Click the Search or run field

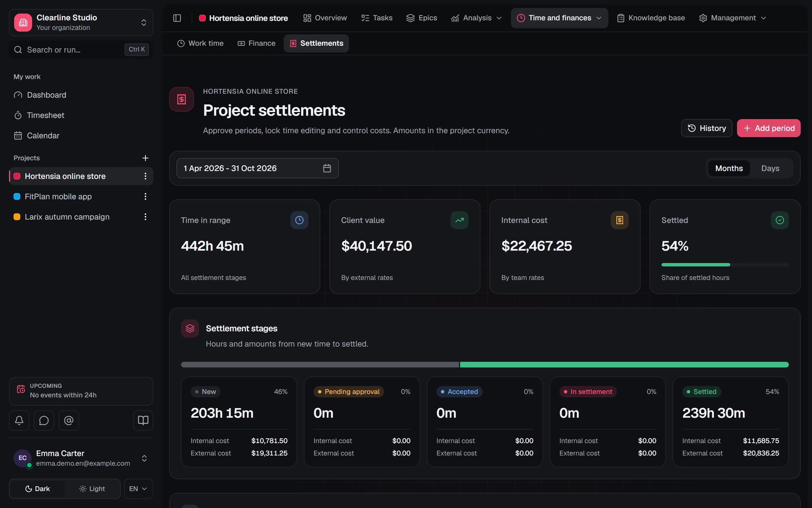pyautogui.click(x=81, y=50)
